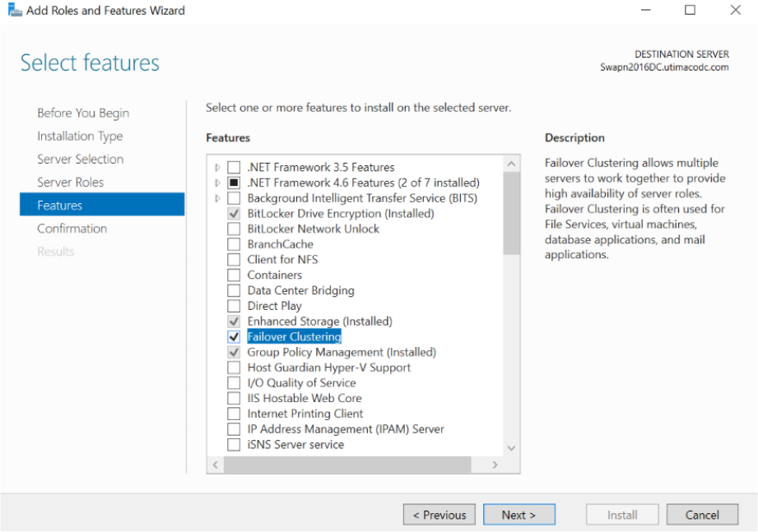Cancel the Add Roles wizard
The width and height of the screenshot is (758, 532).
(x=702, y=515)
